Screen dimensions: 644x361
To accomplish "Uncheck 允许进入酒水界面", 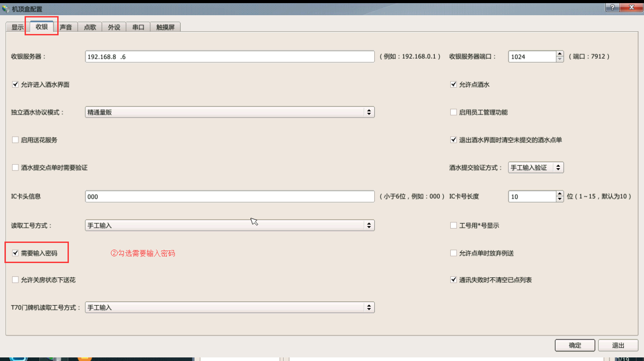I will pyautogui.click(x=15, y=85).
